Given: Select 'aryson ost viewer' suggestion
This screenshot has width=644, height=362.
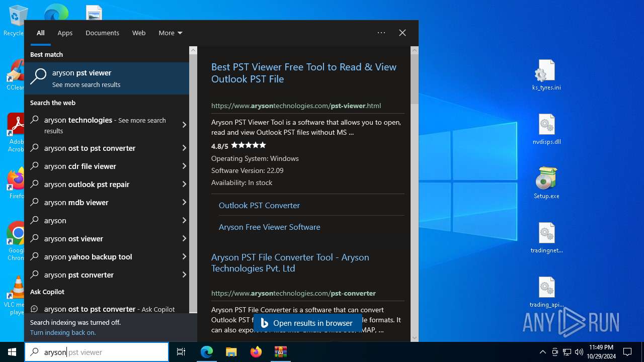Looking at the screenshot, I should click(x=101, y=238).
